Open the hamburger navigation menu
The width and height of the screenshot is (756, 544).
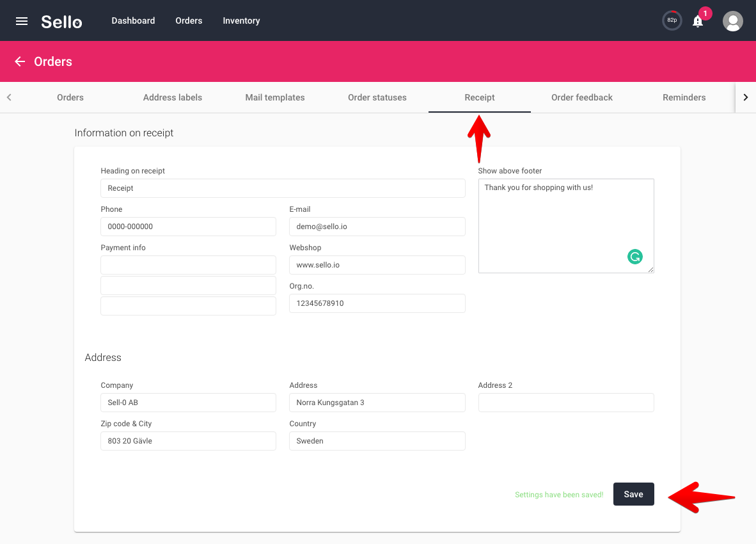(21, 20)
